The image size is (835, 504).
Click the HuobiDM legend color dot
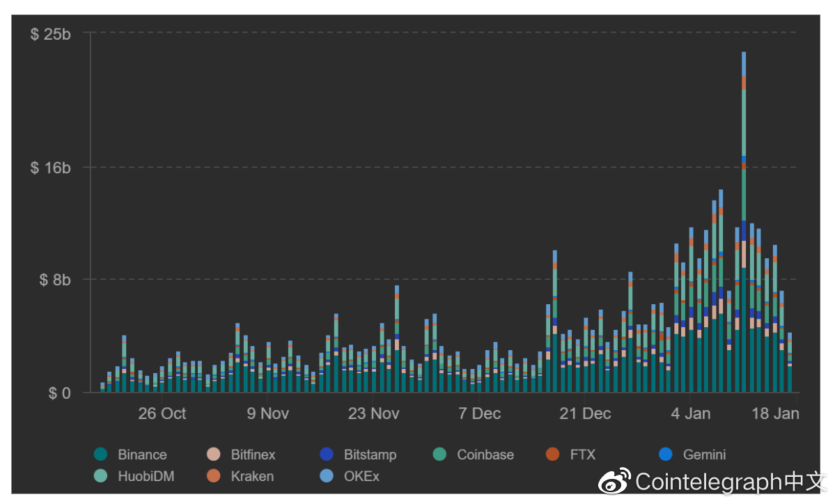100,475
